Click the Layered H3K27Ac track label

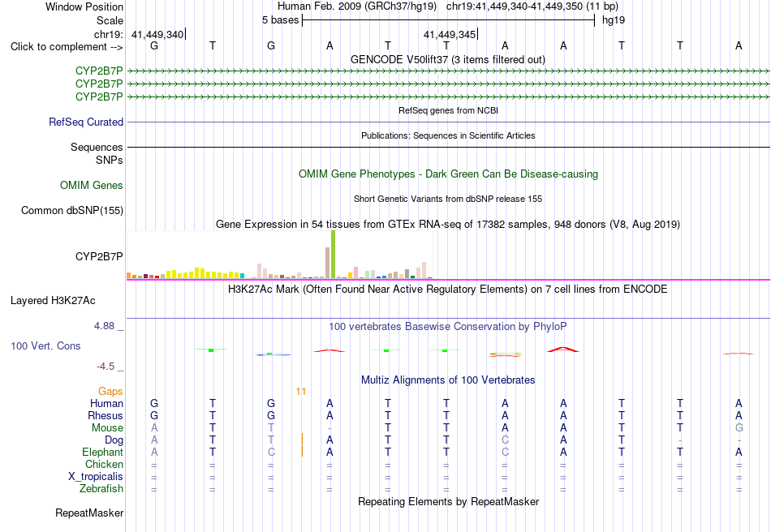click(53, 301)
